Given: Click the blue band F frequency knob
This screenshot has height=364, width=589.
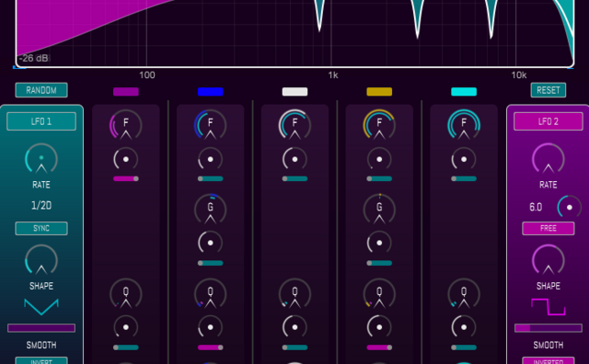Looking at the screenshot, I should (211, 125).
